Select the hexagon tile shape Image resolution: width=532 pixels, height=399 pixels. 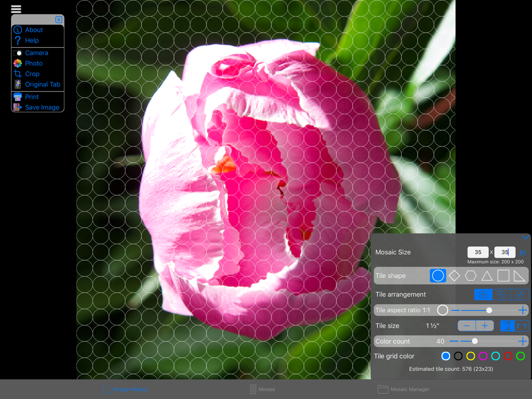(x=471, y=276)
